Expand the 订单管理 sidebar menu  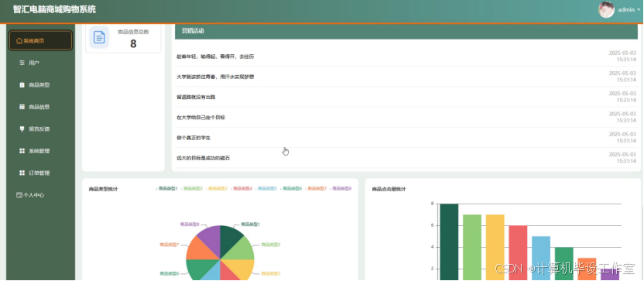coord(41,173)
